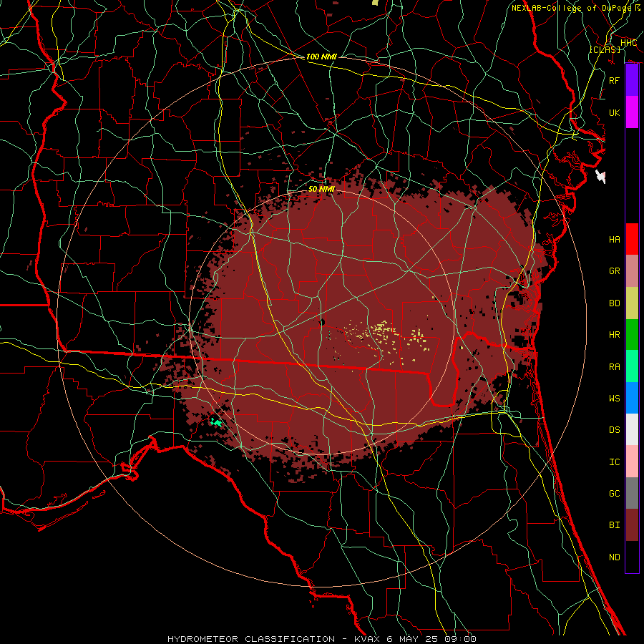Click the small yellow echo at the map top

tap(375, 2)
